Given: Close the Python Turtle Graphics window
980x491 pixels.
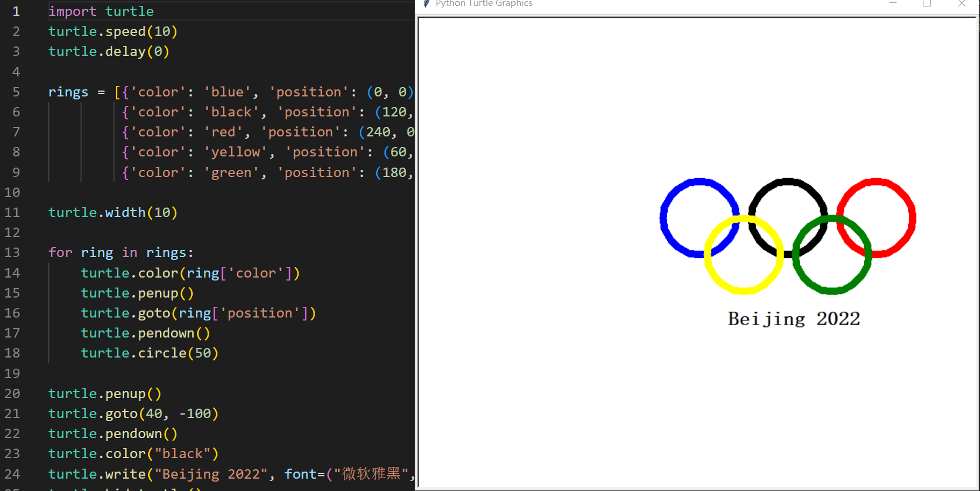Looking at the screenshot, I should click(962, 4).
